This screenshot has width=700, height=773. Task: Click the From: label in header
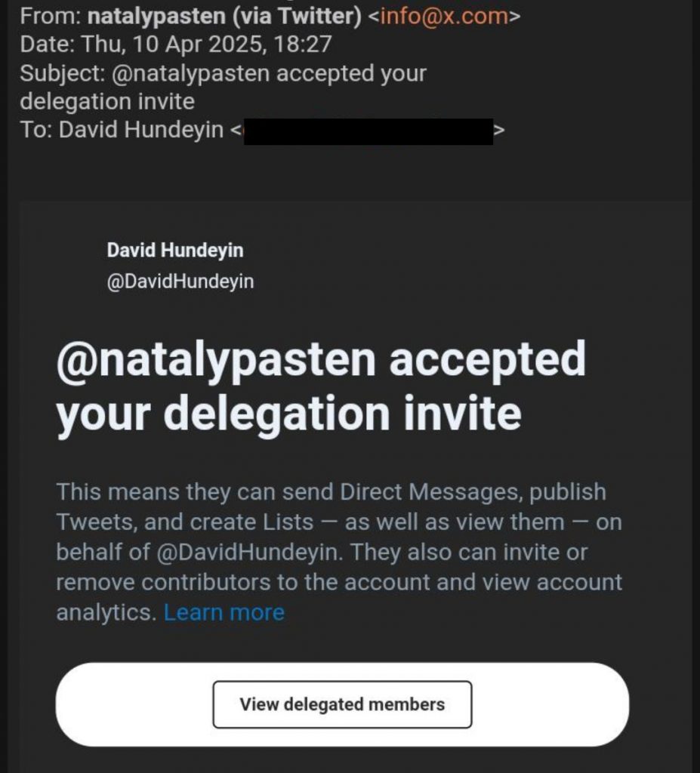(x=50, y=16)
